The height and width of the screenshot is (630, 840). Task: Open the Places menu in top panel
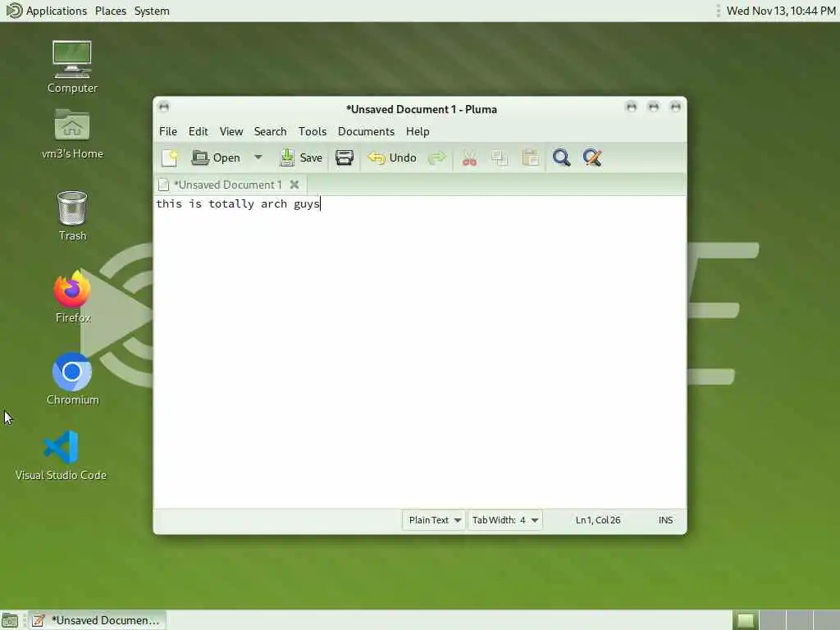coord(111,11)
